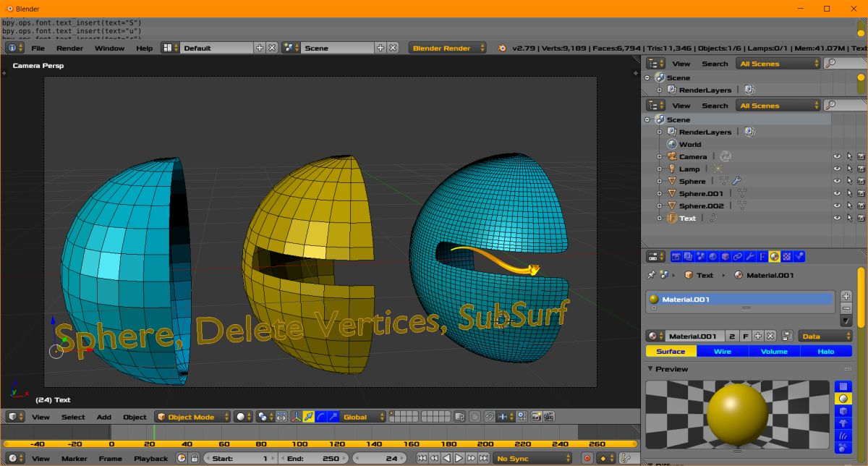Switch to the Wire material type tab
Screen dimensions: 868x466
[x=722, y=351]
